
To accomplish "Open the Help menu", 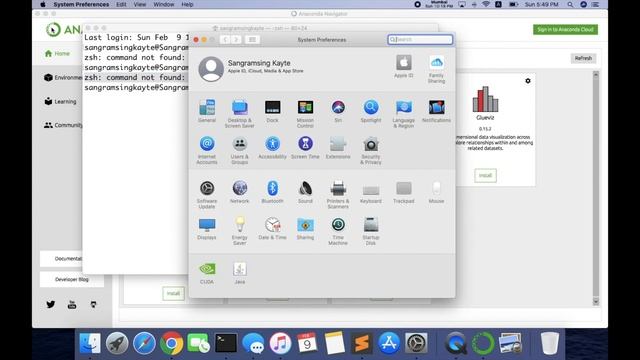I will (x=187, y=4).
